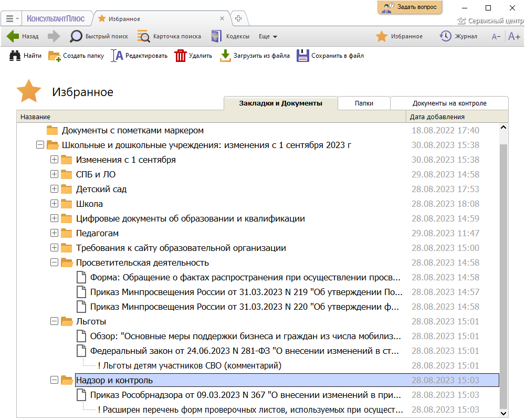
Task: Collapse Школьные и дошкольные учреждения folder
Action: pyautogui.click(x=40, y=145)
